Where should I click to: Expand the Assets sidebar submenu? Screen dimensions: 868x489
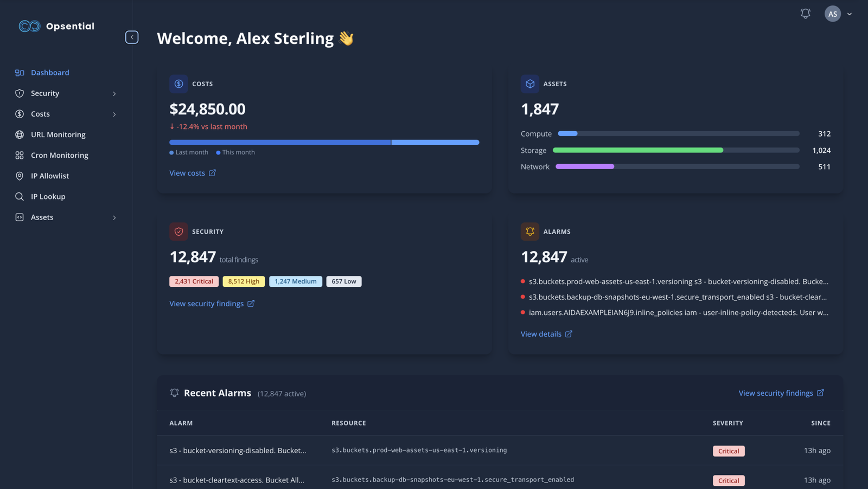(114, 217)
